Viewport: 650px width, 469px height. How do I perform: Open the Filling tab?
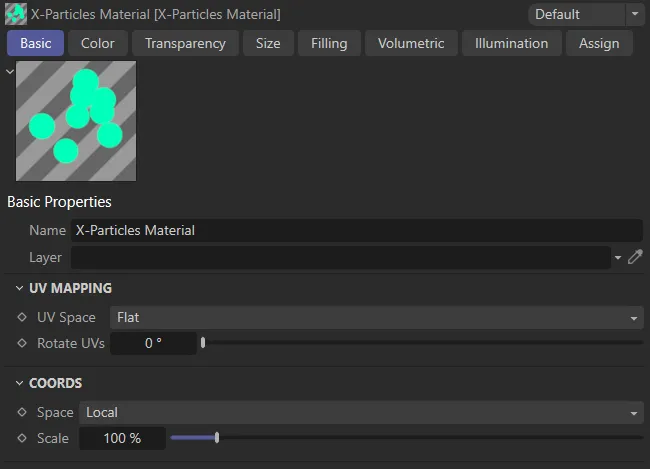329,43
